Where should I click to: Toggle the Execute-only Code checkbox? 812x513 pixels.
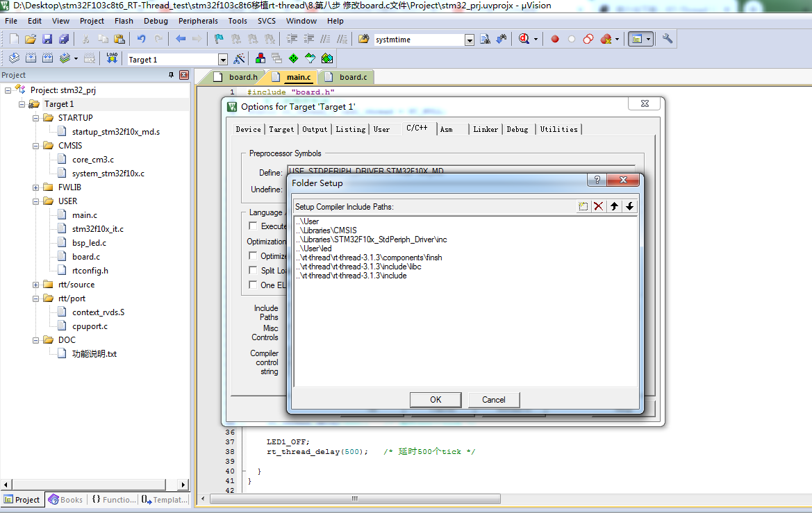[x=253, y=226]
